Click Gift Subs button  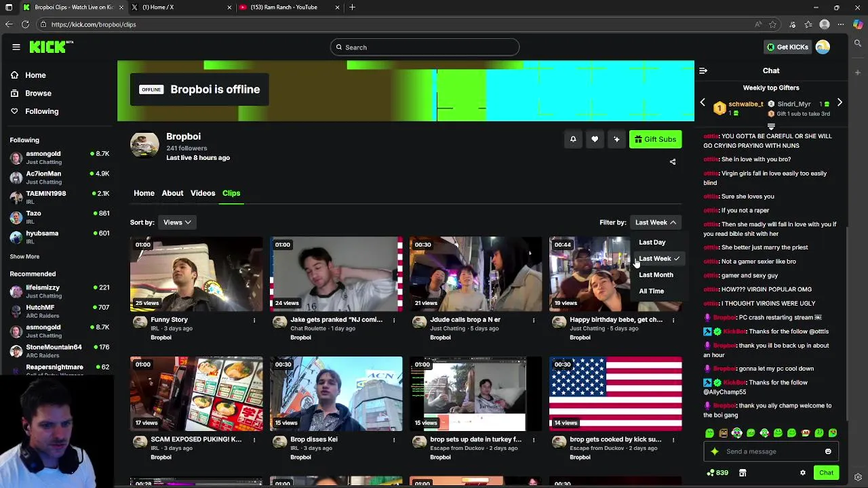point(655,139)
